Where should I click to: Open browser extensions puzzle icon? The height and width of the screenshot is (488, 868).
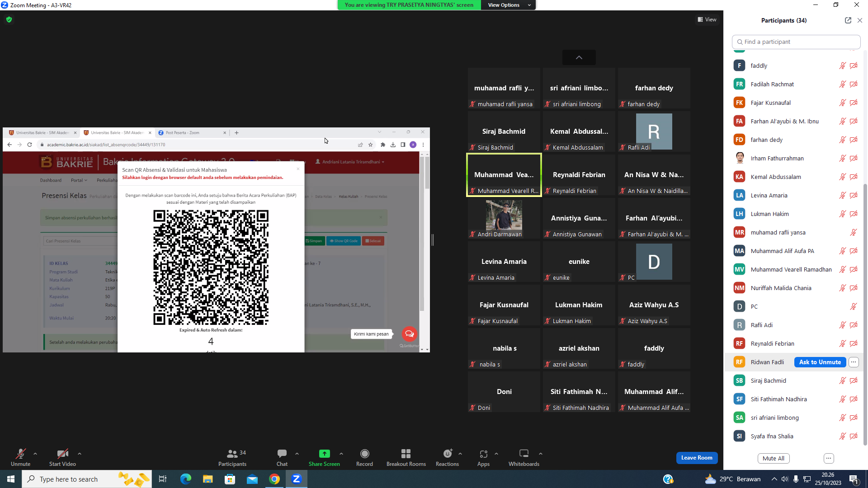click(383, 145)
